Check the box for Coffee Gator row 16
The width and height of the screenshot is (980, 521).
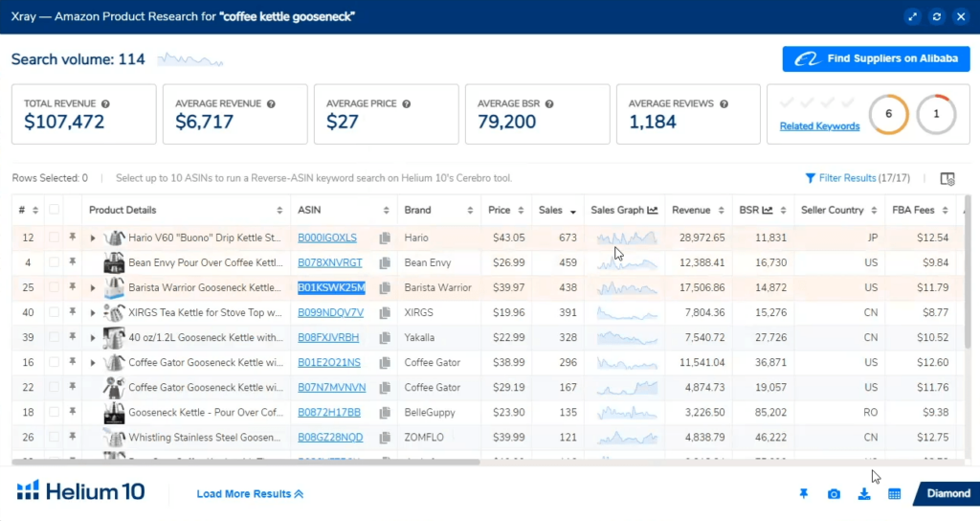[x=55, y=362]
